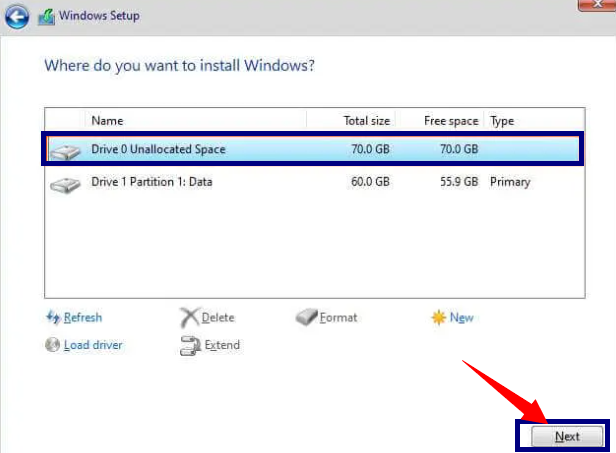This screenshot has width=616, height=453.
Task: Select Drive 0 Unallocated Space row
Action: [x=313, y=149]
